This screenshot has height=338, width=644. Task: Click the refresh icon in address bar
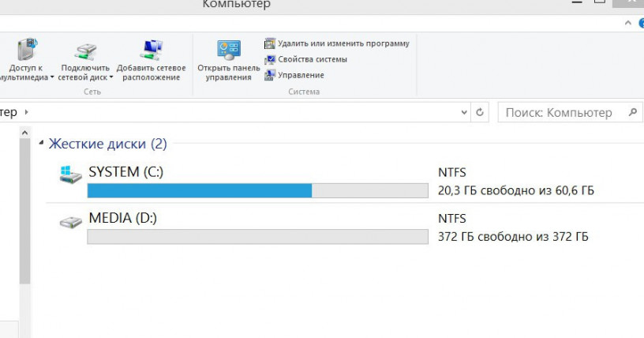(x=479, y=112)
